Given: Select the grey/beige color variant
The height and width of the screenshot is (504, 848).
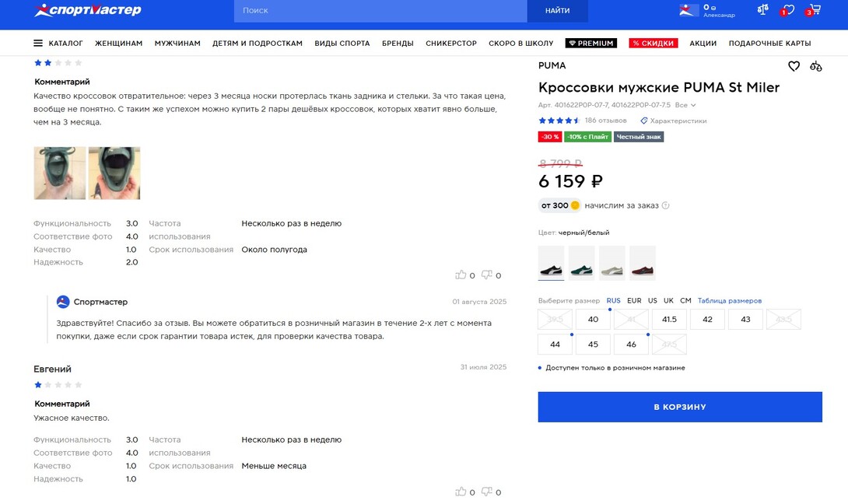Looking at the screenshot, I should [x=612, y=263].
